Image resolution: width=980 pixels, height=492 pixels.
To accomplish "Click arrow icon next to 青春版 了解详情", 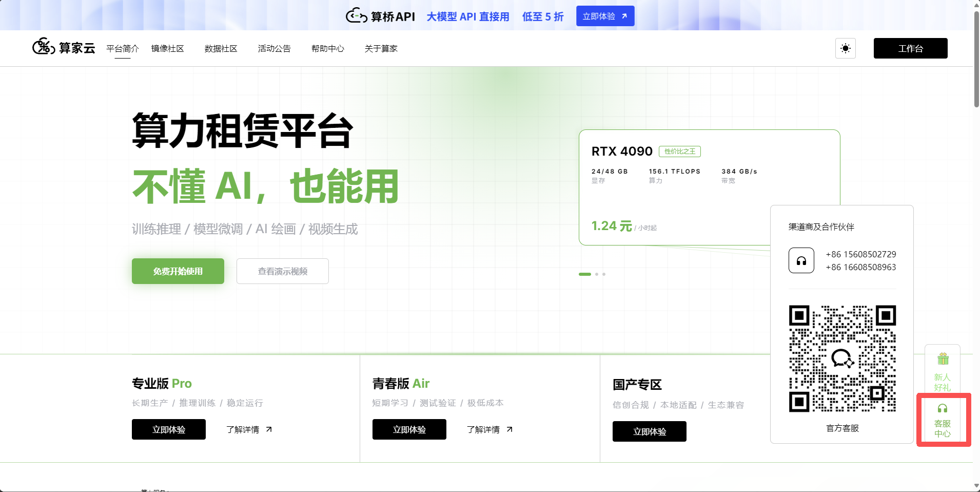I will point(509,429).
